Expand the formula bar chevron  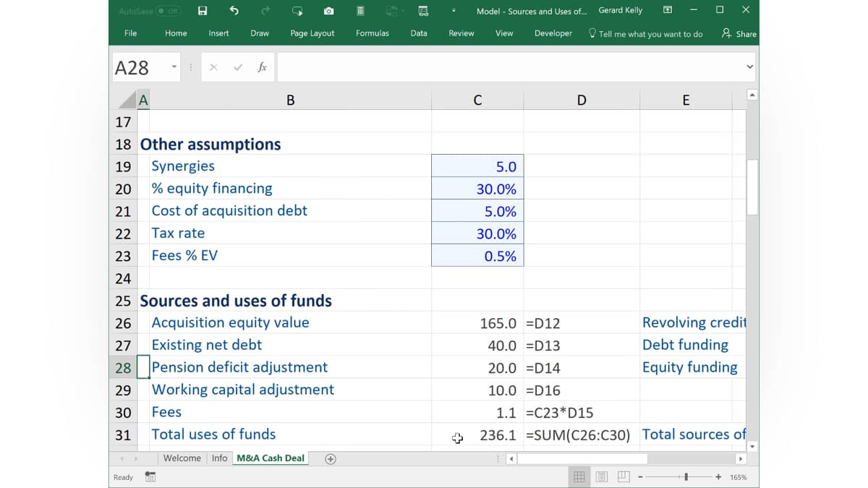tap(749, 67)
